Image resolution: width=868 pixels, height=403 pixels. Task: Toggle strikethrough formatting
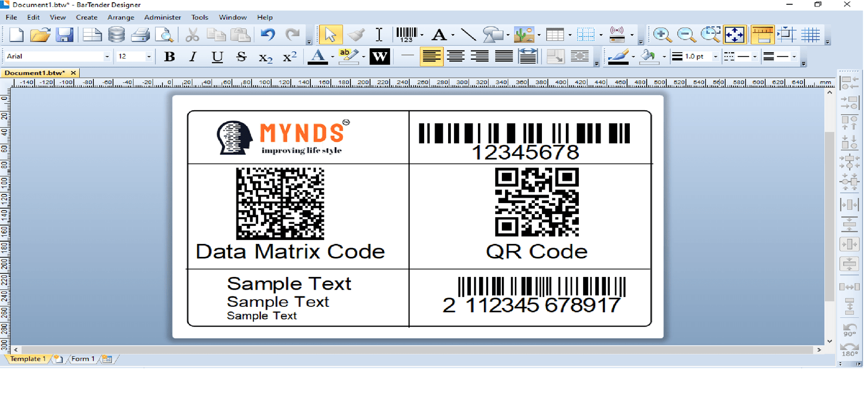[x=241, y=56]
